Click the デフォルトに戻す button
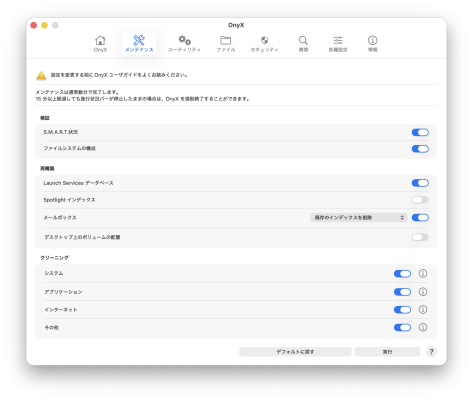 point(295,352)
